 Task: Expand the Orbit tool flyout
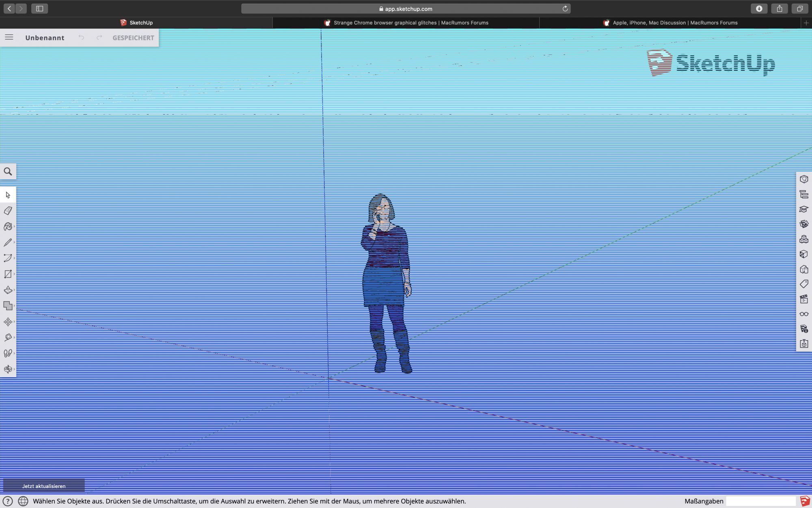(x=14, y=369)
